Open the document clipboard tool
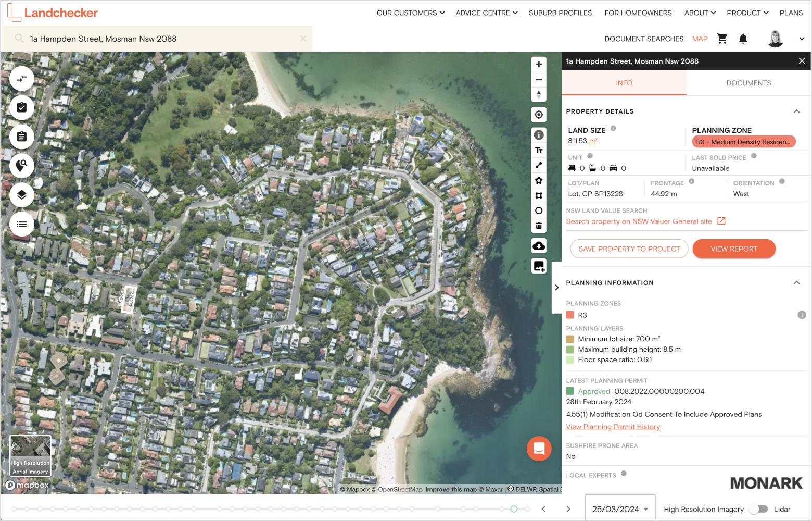The width and height of the screenshot is (812, 521). 22,137
